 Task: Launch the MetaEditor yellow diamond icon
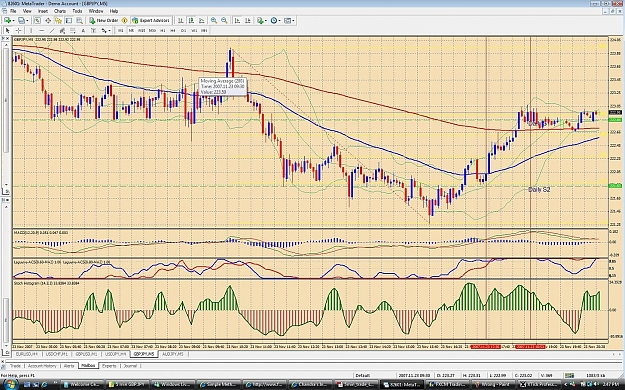(124, 20)
